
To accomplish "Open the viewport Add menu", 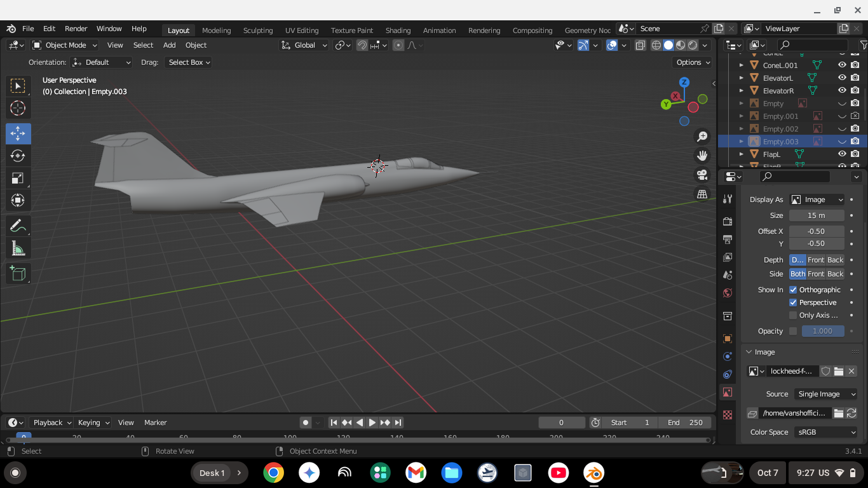I will (x=170, y=45).
